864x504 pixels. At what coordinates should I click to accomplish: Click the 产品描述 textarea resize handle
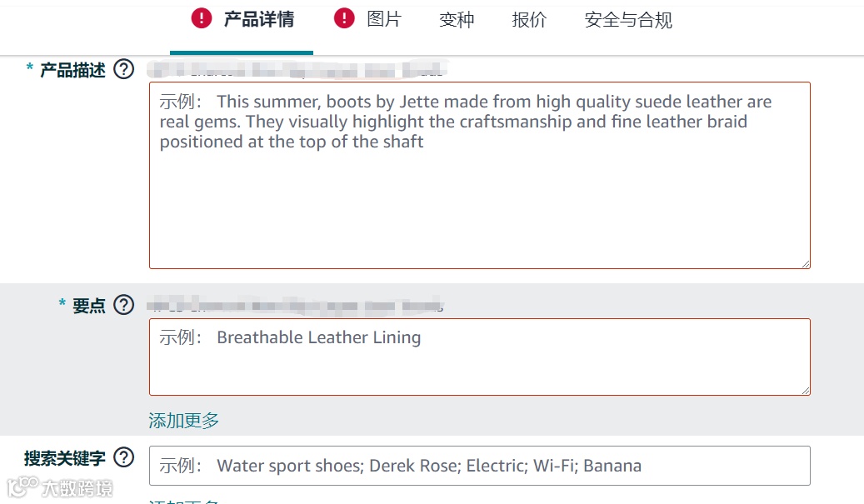point(805,263)
